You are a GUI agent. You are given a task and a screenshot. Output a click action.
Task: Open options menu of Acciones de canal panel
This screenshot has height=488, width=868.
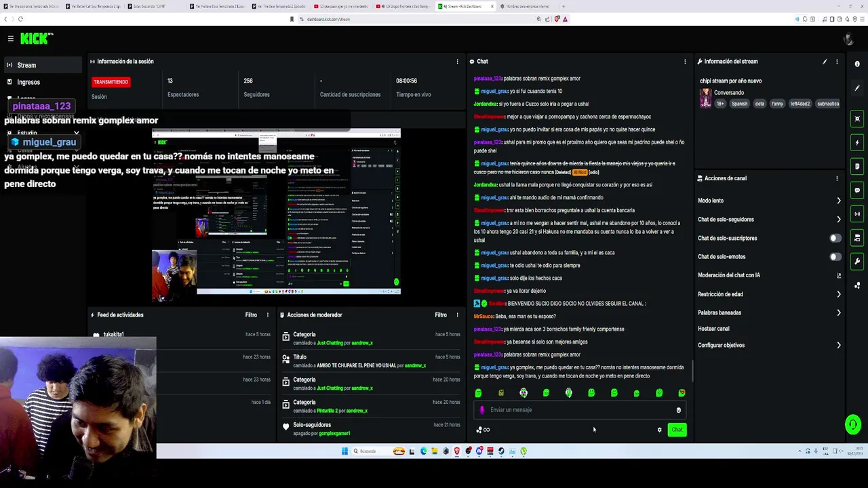(837, 178)
